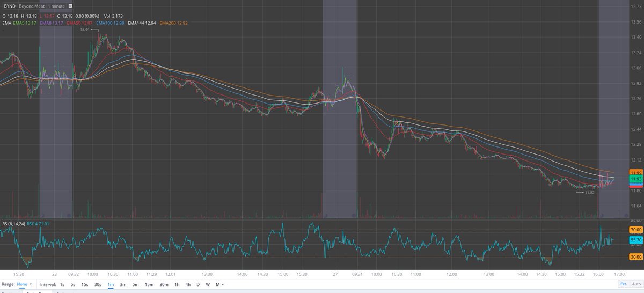Switch interval to 30m

[164, 284]
